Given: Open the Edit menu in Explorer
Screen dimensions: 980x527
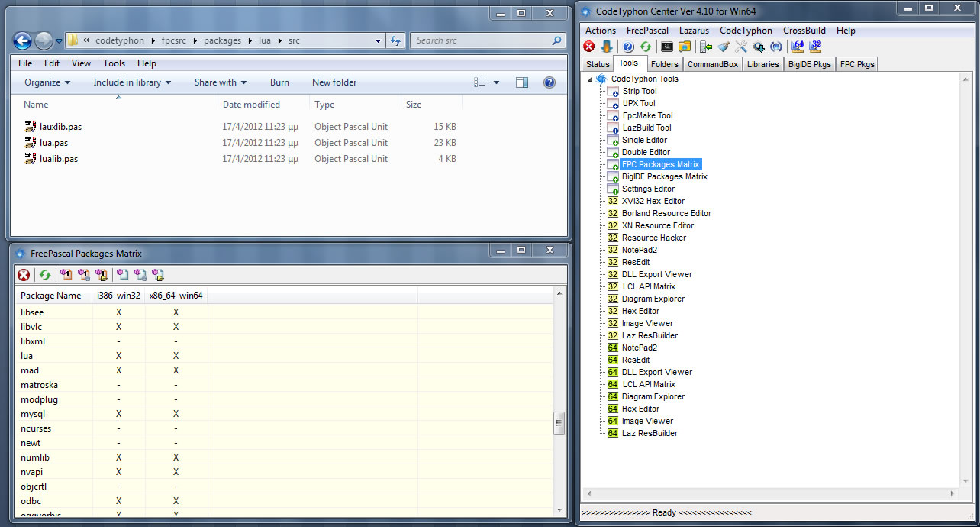Looking at the screenshot, I should pyautogui.click(x=52, y=63).
